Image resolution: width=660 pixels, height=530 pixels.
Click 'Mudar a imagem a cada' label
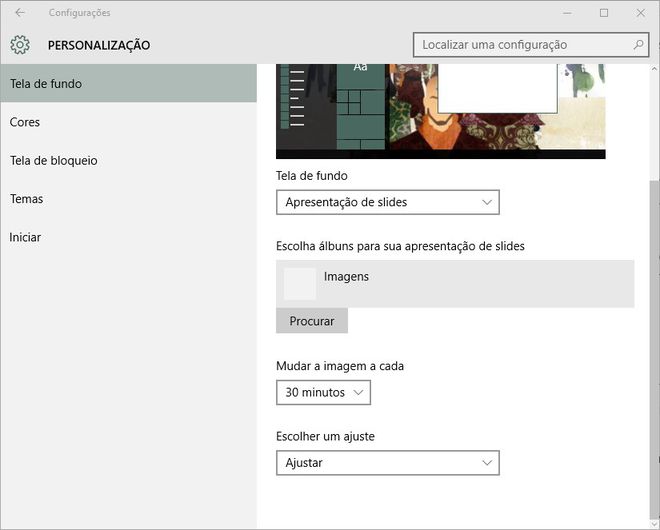[x=340, y=366]
